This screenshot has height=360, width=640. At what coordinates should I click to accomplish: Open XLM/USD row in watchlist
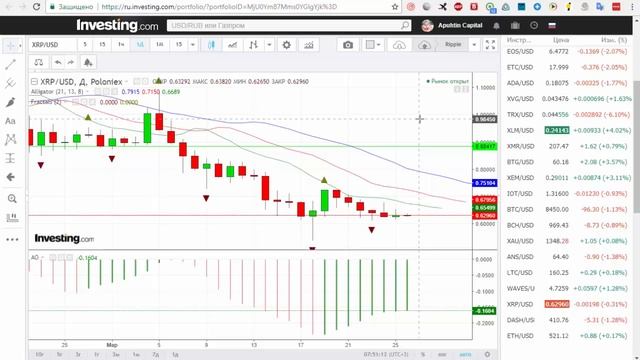pyautogui.click(x=567, y=130)
